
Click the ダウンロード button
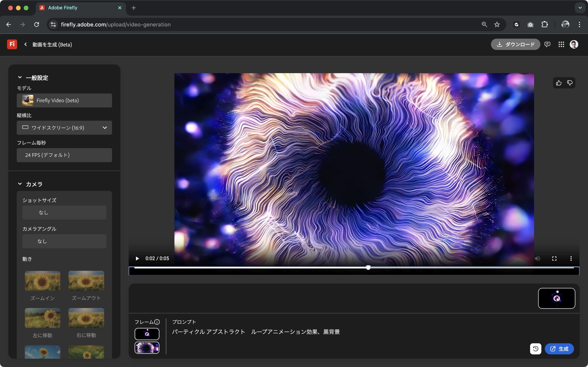[x=515, y=44]
